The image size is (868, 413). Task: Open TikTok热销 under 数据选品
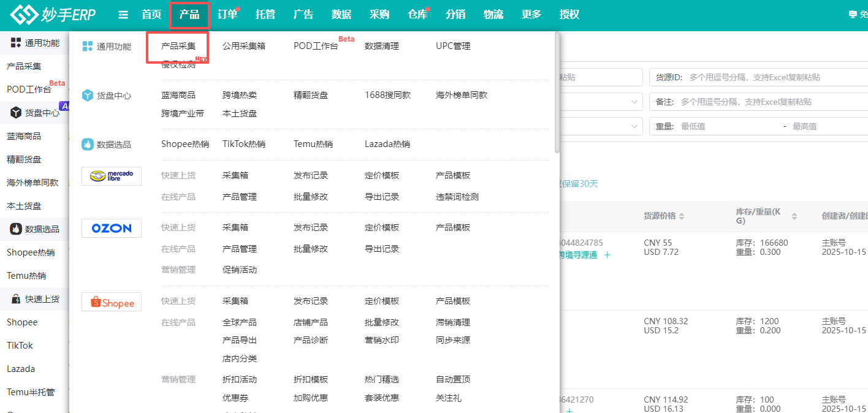244,144
